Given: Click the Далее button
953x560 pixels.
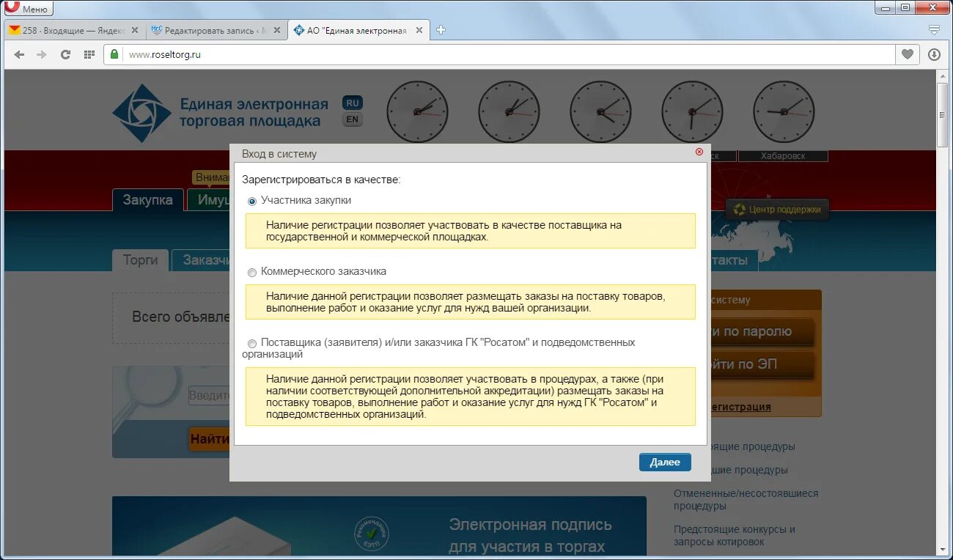Looking at the screenshot, I should pyautogui.click(x=665, y=462).
